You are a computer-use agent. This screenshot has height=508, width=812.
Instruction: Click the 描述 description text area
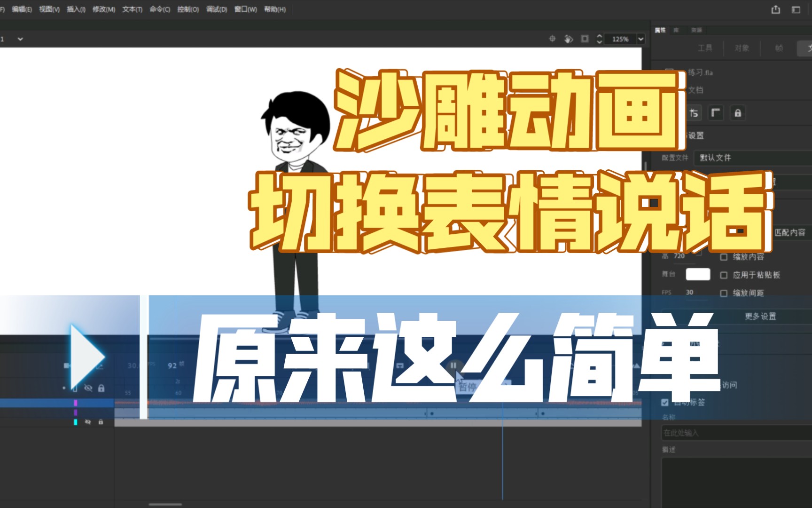pos(737,482)
